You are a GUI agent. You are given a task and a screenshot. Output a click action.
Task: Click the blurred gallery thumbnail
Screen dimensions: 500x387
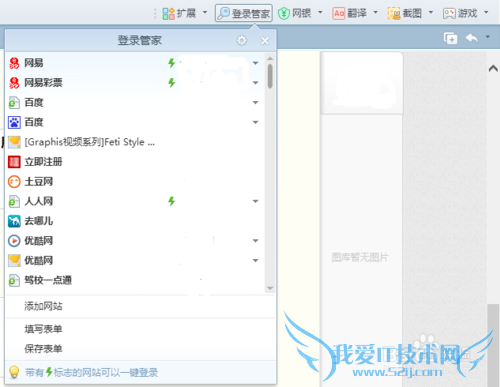pyautogui.click(x=362, y=83)
